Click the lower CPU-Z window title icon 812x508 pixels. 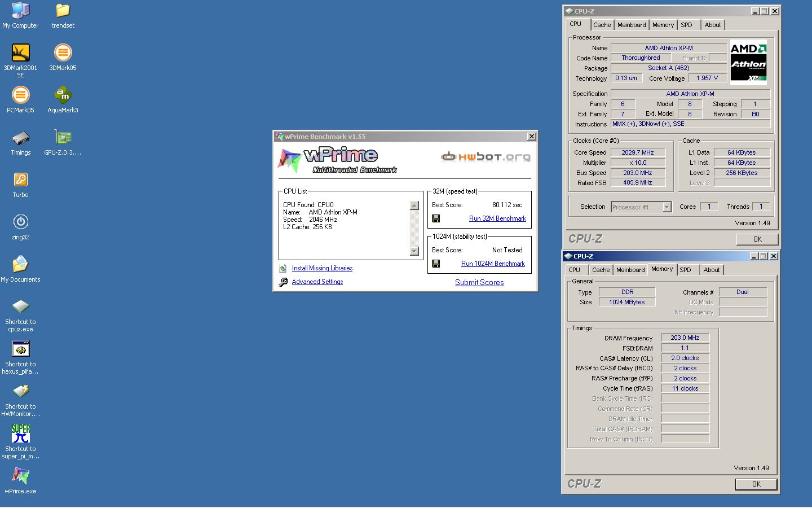coord(568,256)
